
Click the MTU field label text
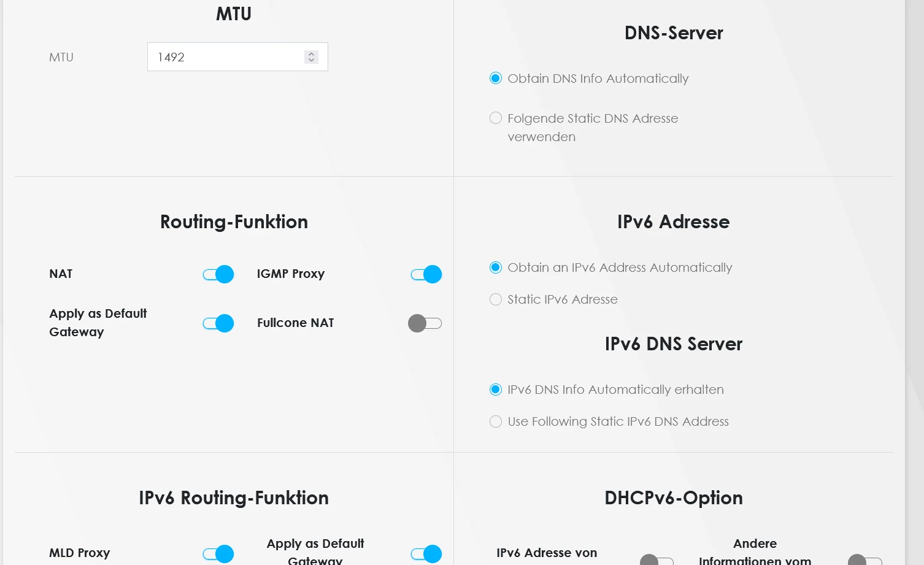[x=61, y=57]
